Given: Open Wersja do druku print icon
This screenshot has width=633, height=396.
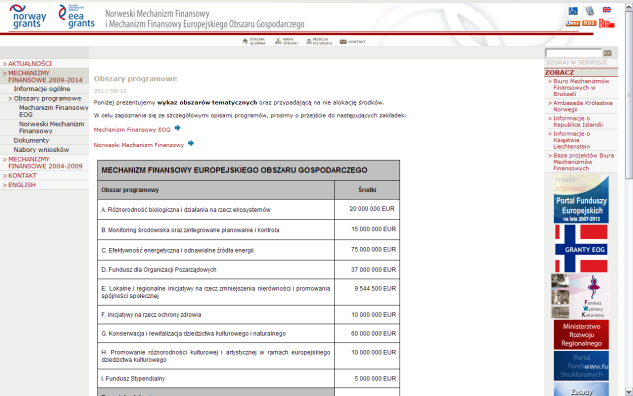Looking at the screenshot, I should coord(319,42).
